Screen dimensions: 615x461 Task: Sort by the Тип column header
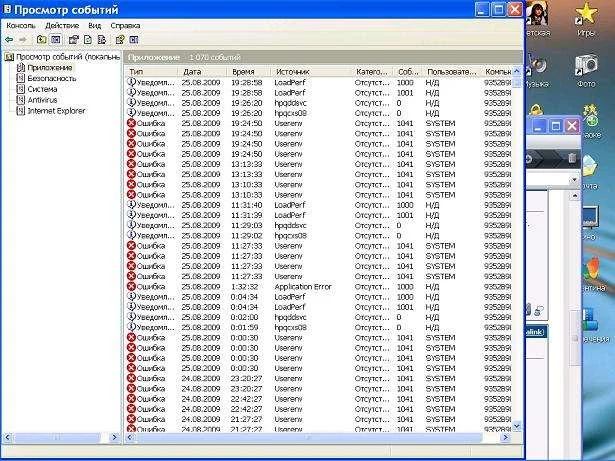(x=151, y=72)
